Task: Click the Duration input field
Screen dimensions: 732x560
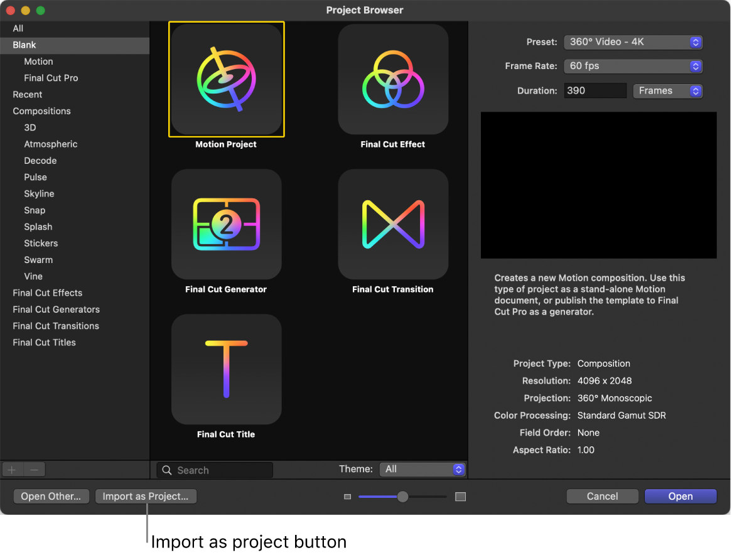Action: [595, 90]
